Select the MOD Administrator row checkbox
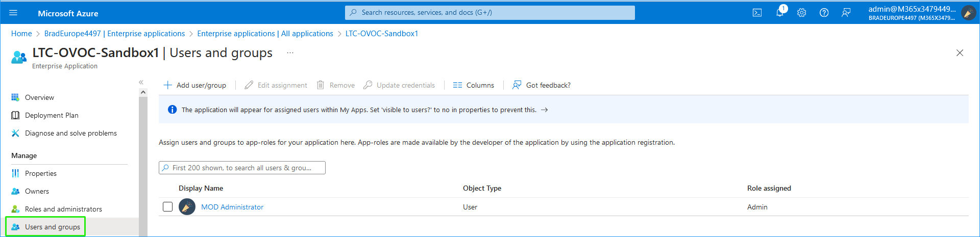This screenshot has height=237, width=980. pyautogui.click(x=167, y=207)
